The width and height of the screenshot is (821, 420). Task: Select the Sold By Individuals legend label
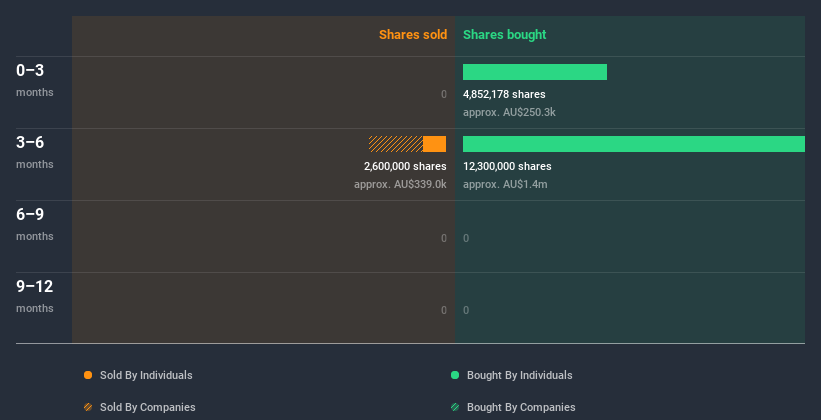pyautogui.click(x=146, y=375)
